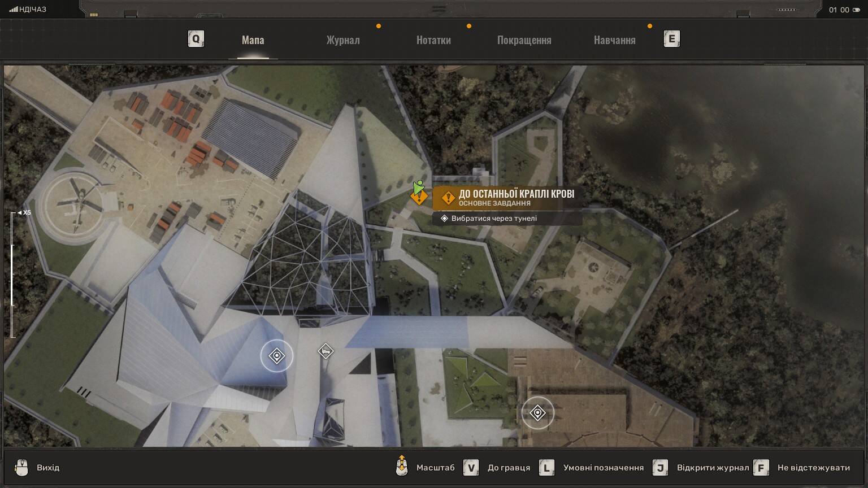Open Умовні позначення legend
Screen dimensions: 868x488
(604, 468)
